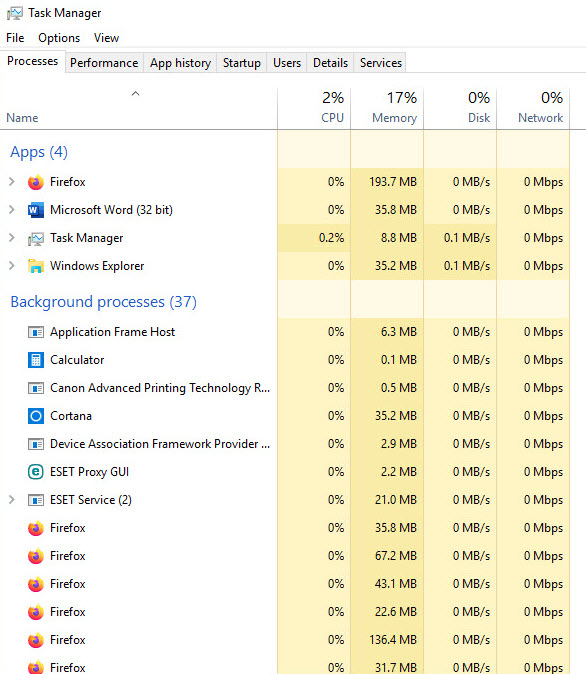Click the Apps (4) group heading
This screenshot has height=674, width=586.
(x=39, y=152)
